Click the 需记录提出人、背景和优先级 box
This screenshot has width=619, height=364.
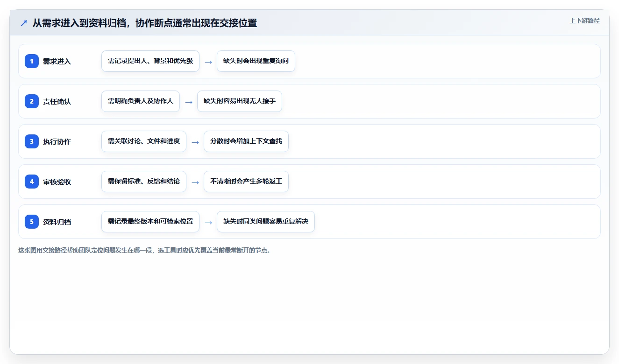click(150, 61)
